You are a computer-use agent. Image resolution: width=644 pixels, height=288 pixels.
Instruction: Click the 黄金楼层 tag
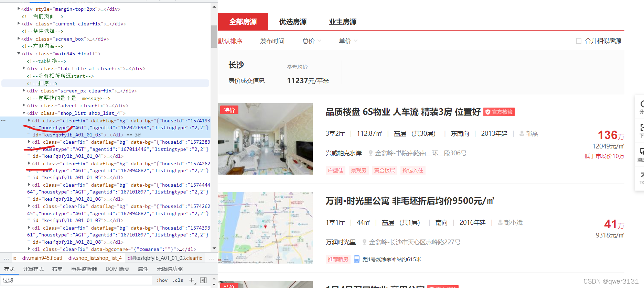coord(385,170)
